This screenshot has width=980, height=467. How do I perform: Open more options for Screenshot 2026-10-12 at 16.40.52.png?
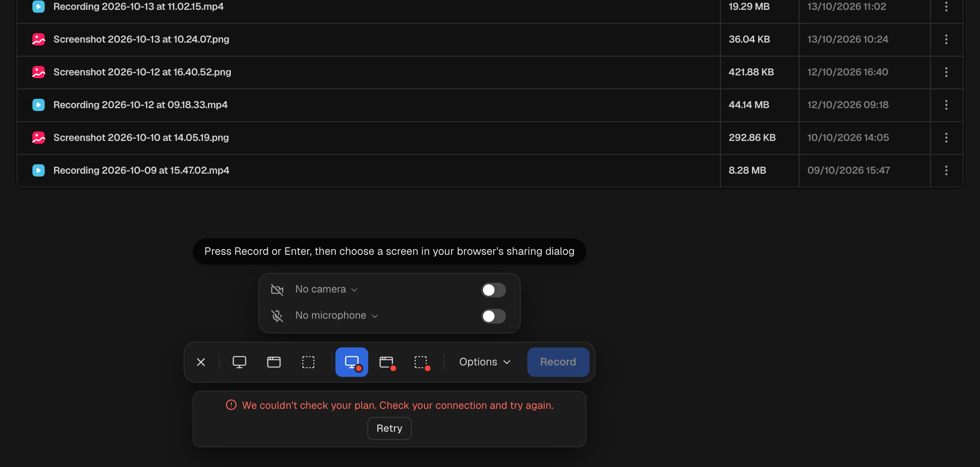coord(946,72)
